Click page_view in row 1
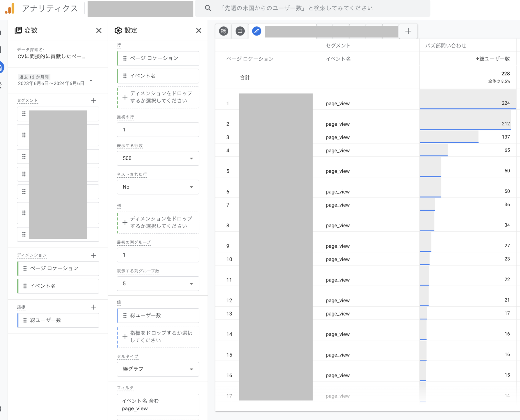This screenshot has width=520, height=420. [x=338, y=104]
